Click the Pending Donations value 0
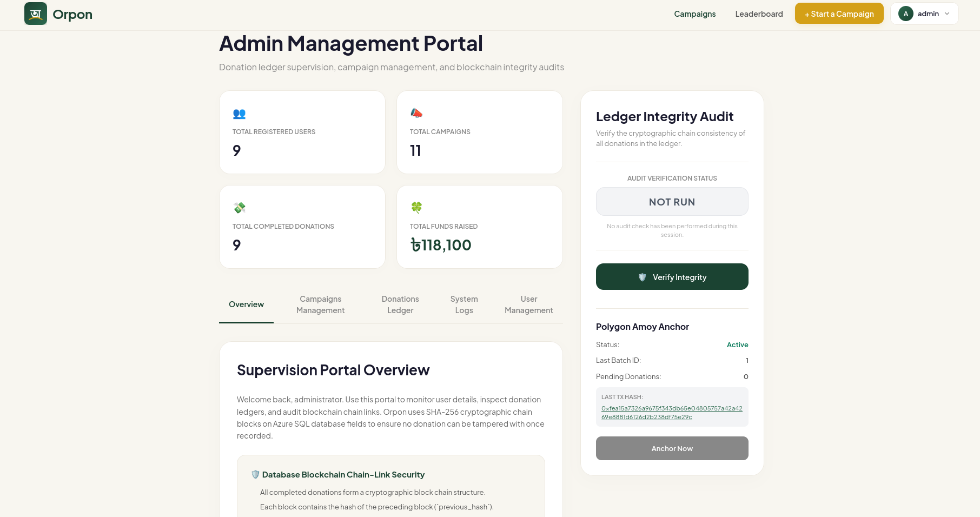 (746, 376)
